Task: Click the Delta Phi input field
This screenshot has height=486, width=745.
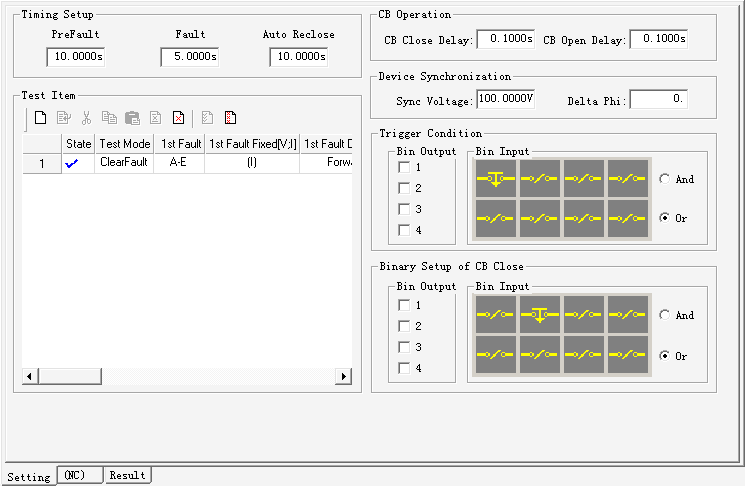Action: point(659,99)
